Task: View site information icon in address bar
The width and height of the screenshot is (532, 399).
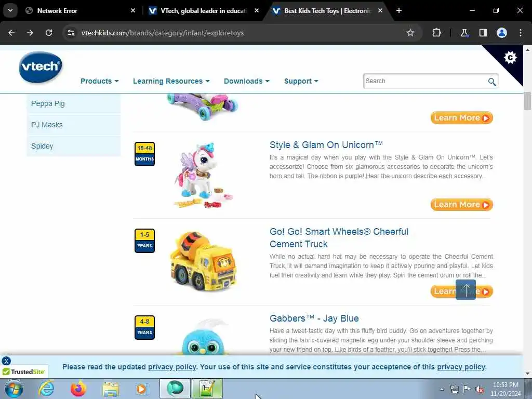Action: pyautogui.click(x=71, y=33)
